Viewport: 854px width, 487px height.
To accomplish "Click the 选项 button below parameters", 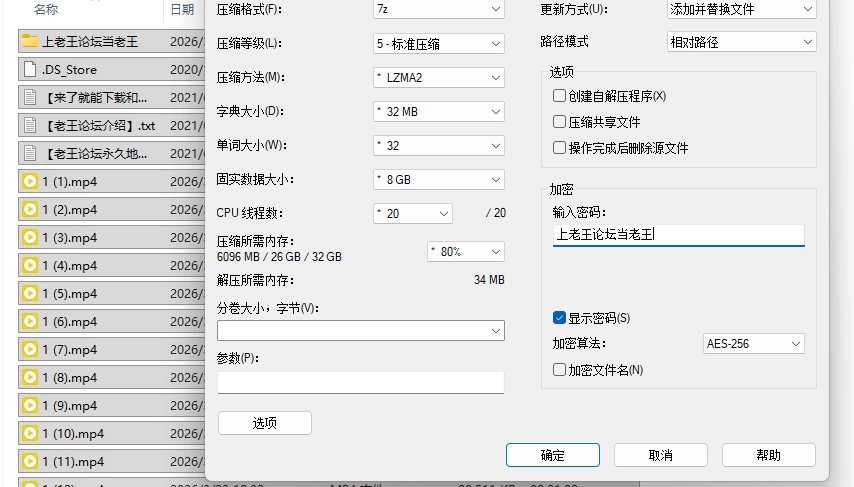I will coord(265,423).
